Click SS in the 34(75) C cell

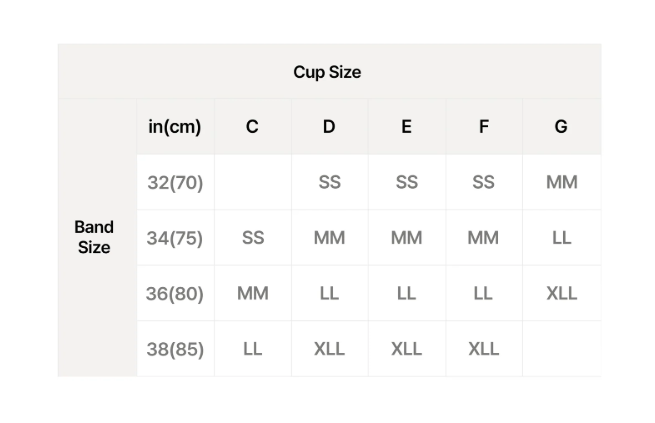point(253,238)
